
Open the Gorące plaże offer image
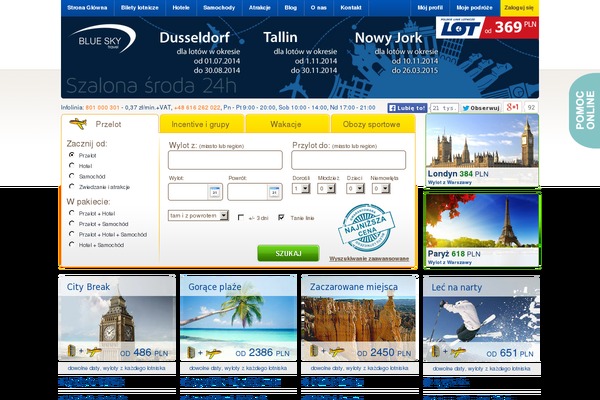click(238, 318)
